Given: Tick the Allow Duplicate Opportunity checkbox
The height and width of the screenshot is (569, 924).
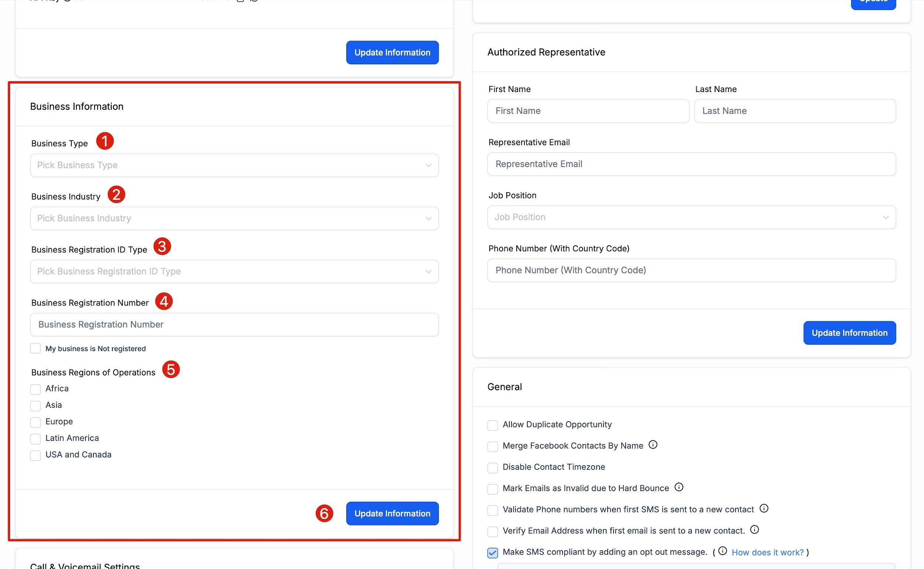Looking at the screenshot, I should pos(493,425).
